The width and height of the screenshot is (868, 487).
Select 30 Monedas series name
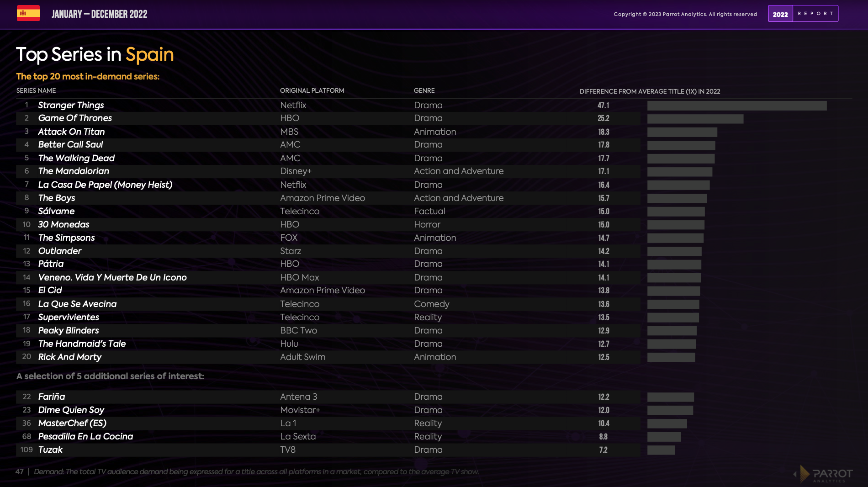pyautogui.click(x=64, y=224)
